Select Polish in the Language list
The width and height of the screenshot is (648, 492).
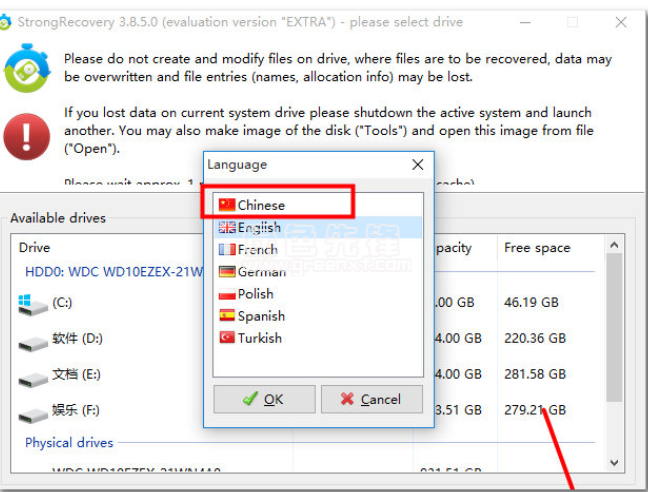click(318, 294)
